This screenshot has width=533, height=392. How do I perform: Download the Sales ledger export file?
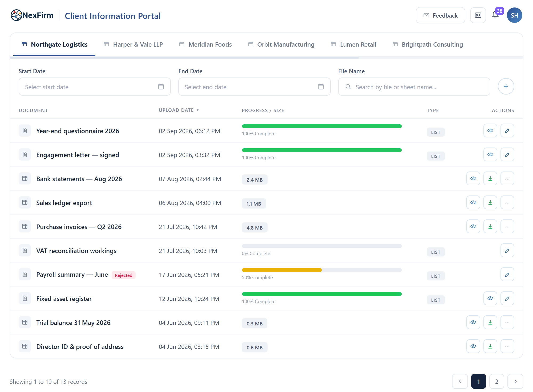(x=490, y=202)
